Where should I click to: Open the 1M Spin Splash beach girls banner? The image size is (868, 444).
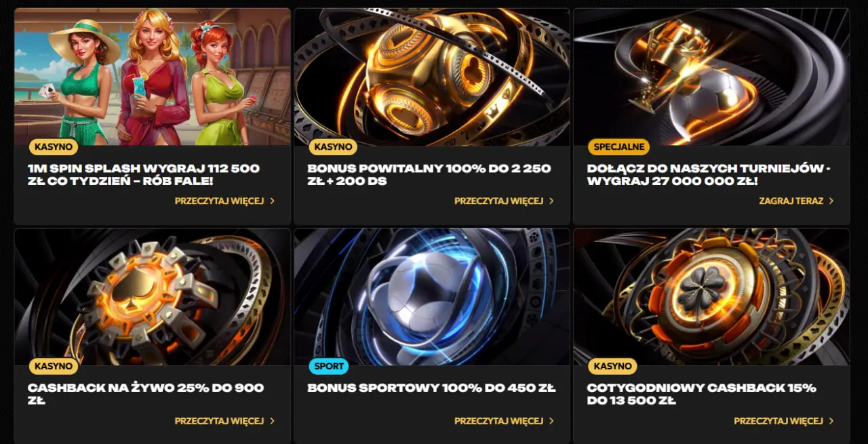[x=153, y=77]
